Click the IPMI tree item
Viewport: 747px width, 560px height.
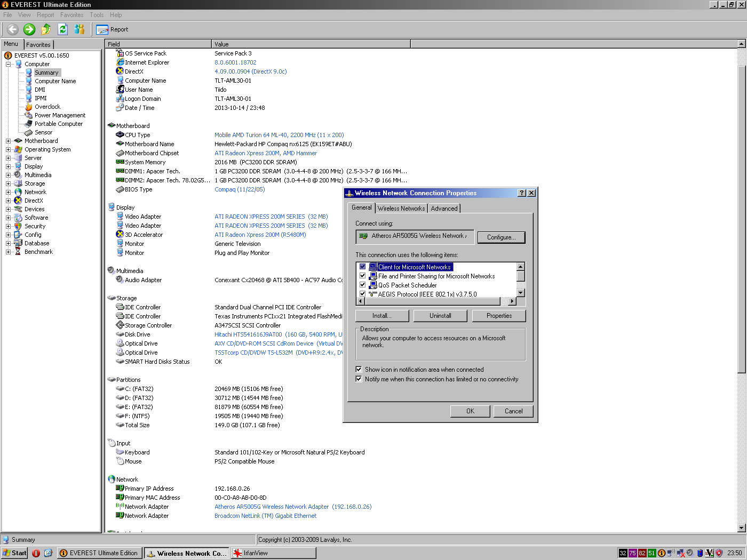click(41, 98)
